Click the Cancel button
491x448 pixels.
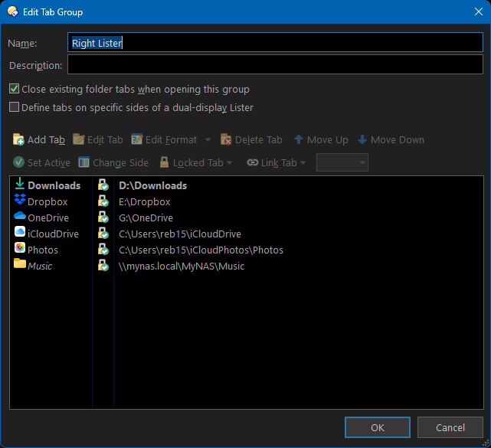450,427
